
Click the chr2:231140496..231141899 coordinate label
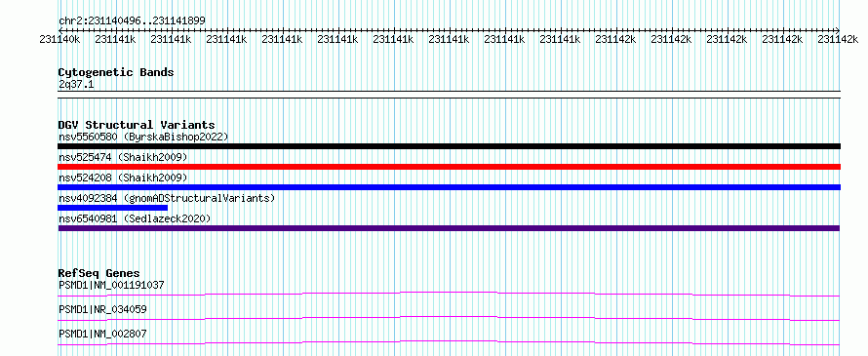pos(132,20)
